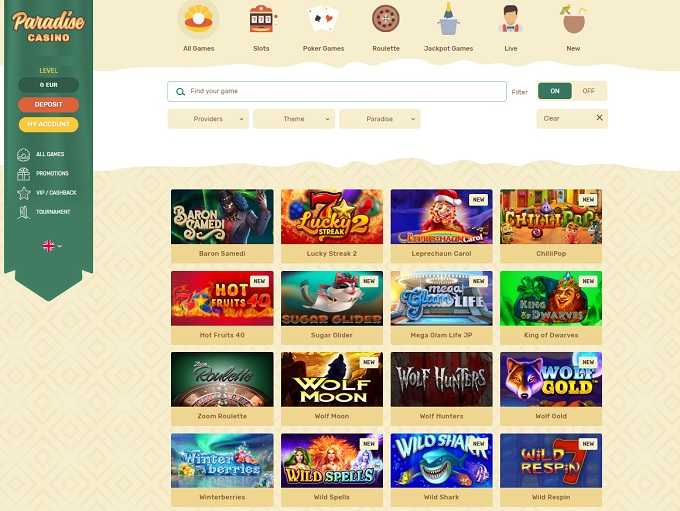
Task: Open the language flag selector
Action: (x=52, y=246)
